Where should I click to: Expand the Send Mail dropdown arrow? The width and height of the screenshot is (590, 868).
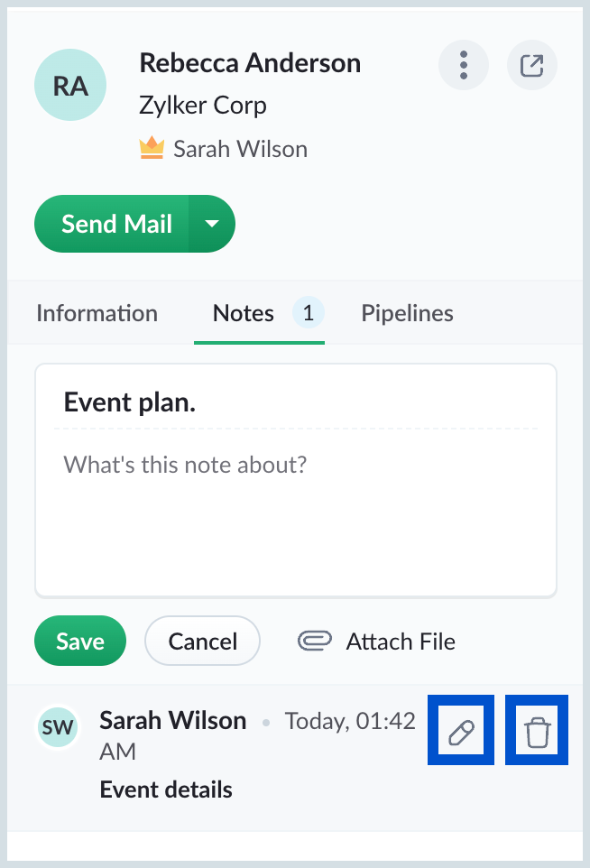[212, 224]
